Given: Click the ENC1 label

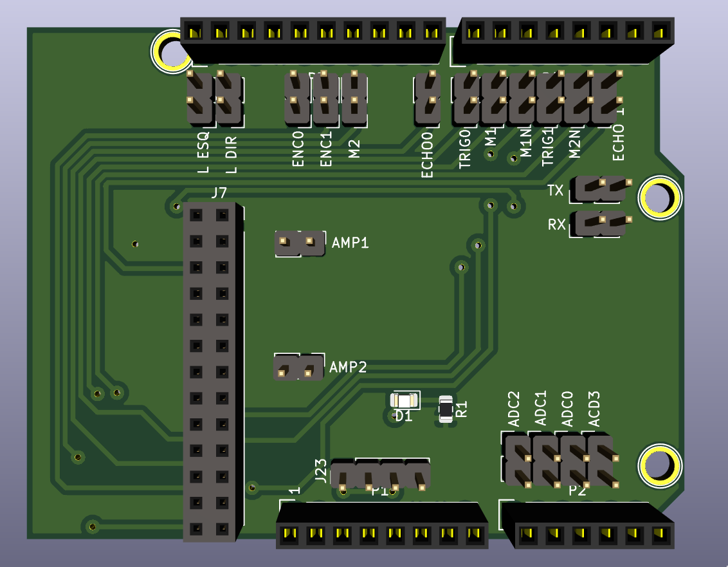Looking at the screenshot, I should [x=325, y=149].
